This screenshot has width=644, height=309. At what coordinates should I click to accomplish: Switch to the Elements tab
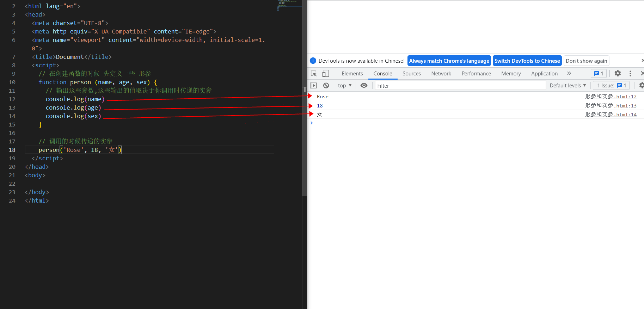click(x=352, y=73)
